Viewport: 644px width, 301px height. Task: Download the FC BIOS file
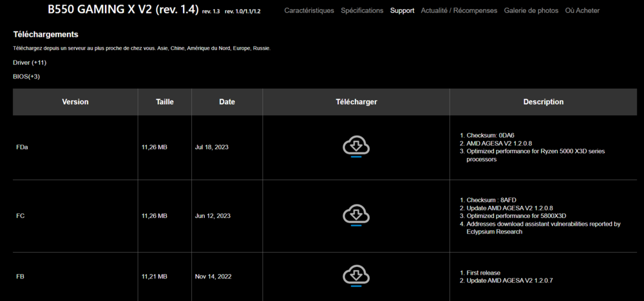tap(356, 215)
